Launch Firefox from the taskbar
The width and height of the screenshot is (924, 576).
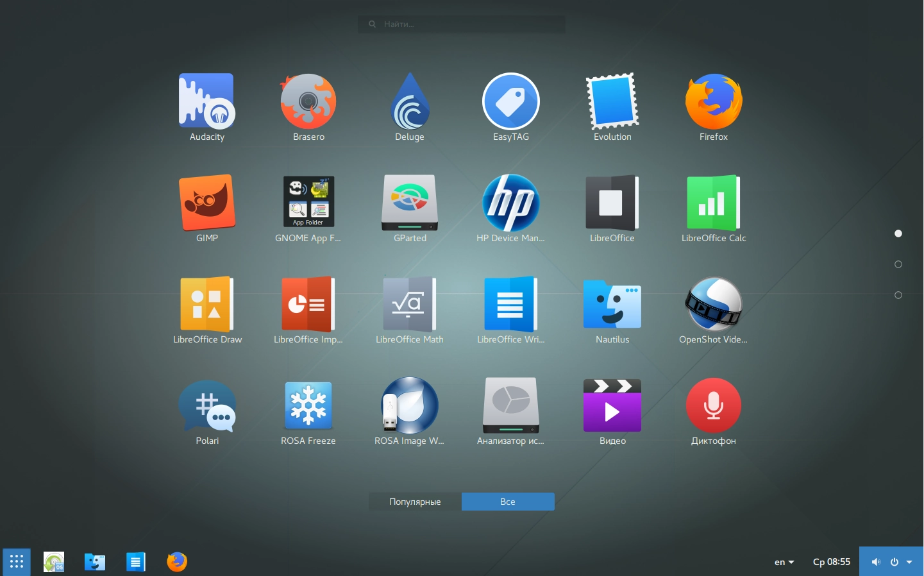(x=177, y=562)
